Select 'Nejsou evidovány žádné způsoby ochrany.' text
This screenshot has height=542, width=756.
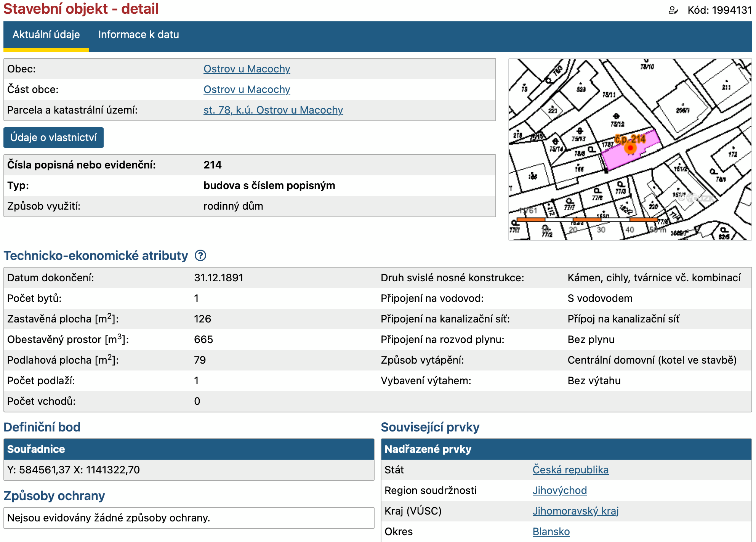point(109,518)
